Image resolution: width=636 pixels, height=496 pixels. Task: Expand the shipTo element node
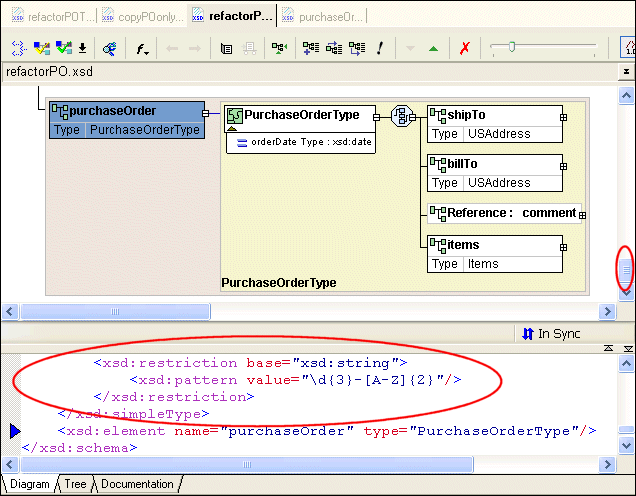[565, 117]
